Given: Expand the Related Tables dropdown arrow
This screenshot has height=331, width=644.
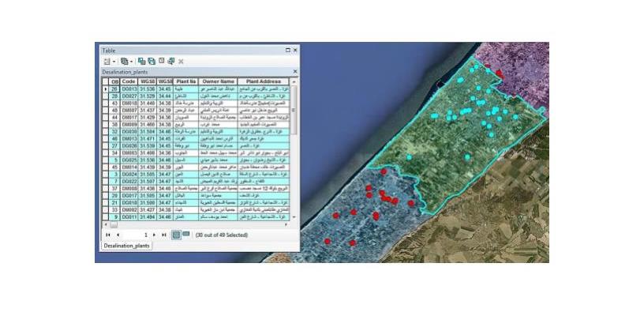Looking at the screenshot, I should pos(132,61).
